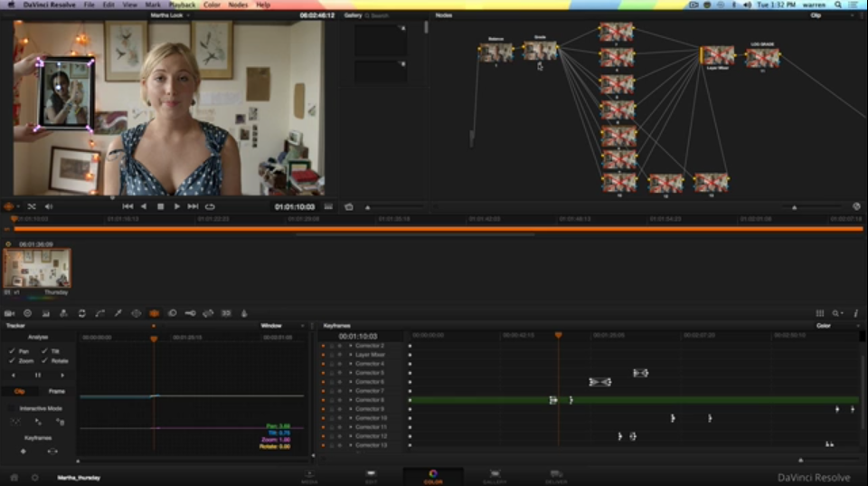This screenshot has height=486, width=868.
Task: Open the Clip dropdown in Nodes panel
Action: point(832,15)
